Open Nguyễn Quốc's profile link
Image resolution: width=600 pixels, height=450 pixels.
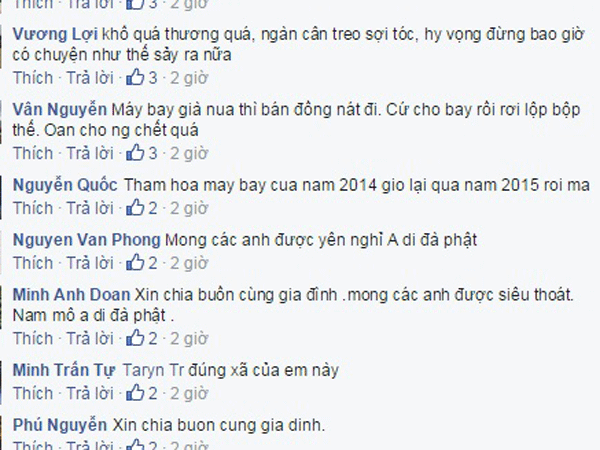(x=65, y=185)
